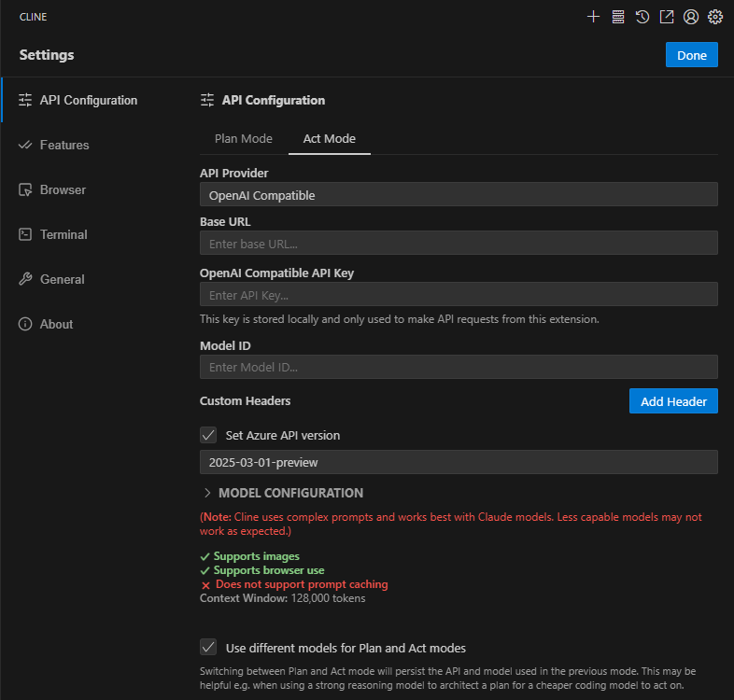Focus the OpenAI Compatible API Key field
The width and height of the screenshot is (734, 700).
459,295
